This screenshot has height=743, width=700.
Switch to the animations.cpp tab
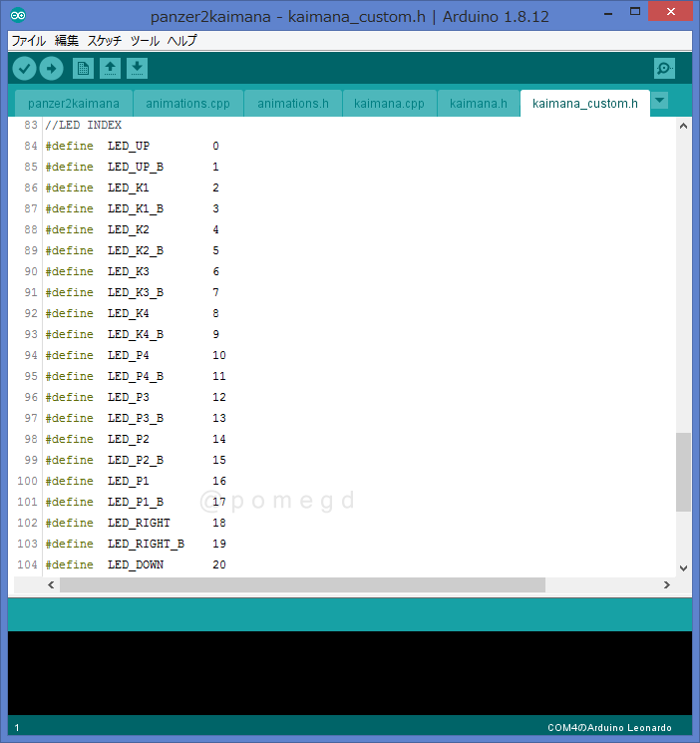click(187, 104)
